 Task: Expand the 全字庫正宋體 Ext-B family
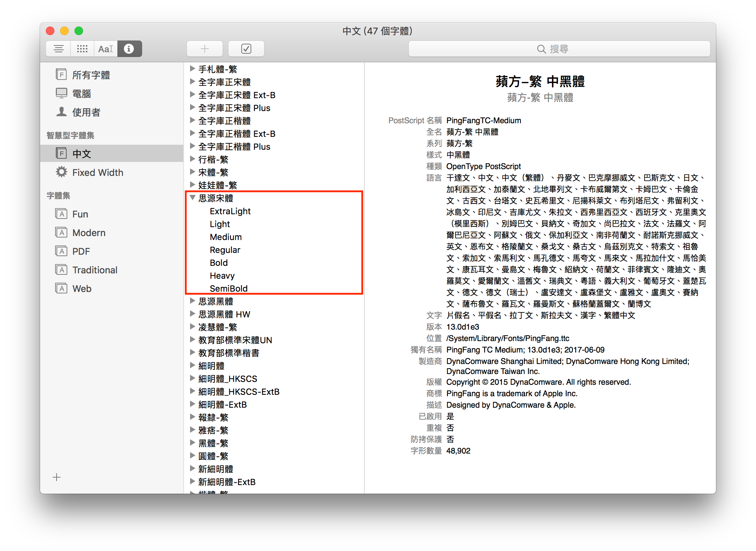(193, 94)
